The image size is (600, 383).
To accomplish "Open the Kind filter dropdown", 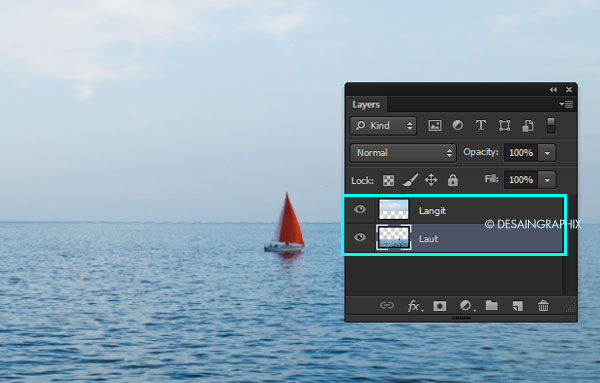I will tap(383, 125).
